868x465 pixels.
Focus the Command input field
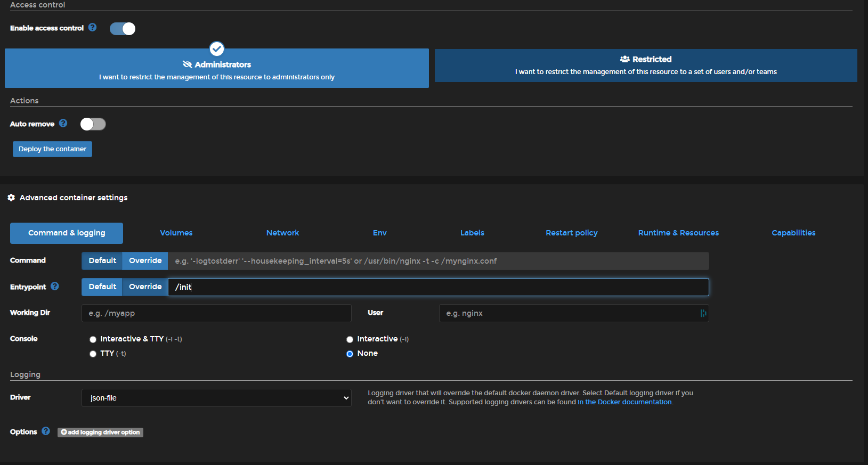pyautogui.click(x=439, y=261)
